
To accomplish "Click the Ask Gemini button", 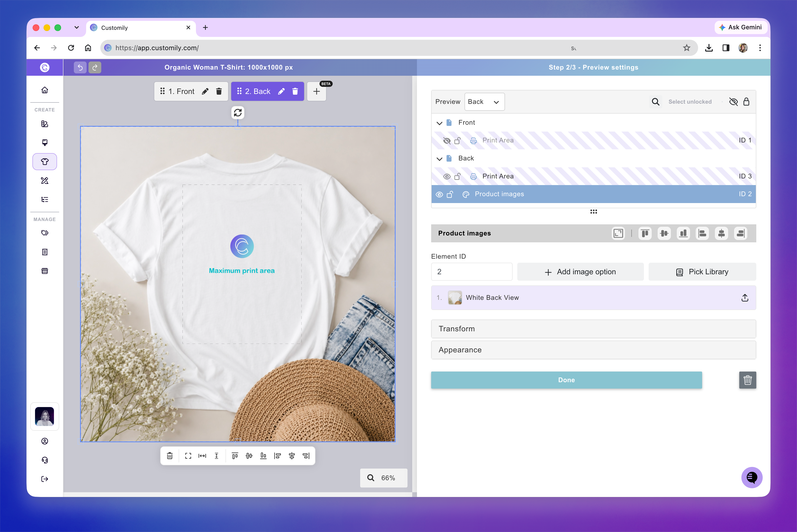I will (x=740, y=27).
